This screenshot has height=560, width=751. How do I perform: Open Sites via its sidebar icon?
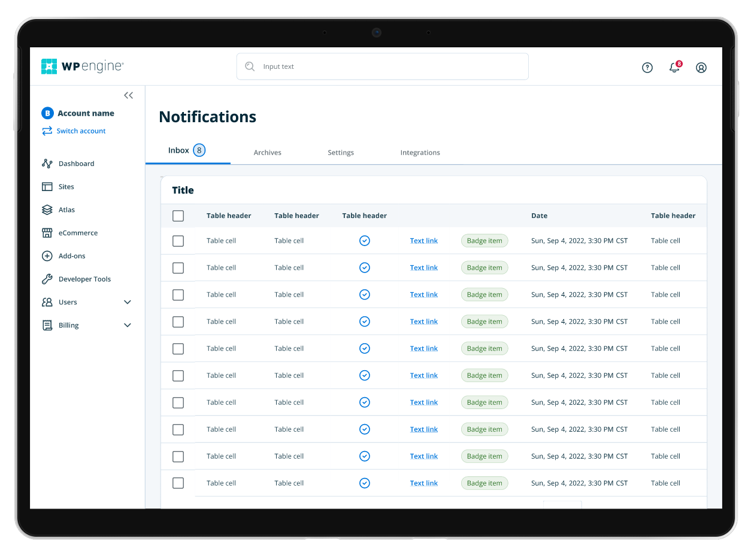[47, 187]
